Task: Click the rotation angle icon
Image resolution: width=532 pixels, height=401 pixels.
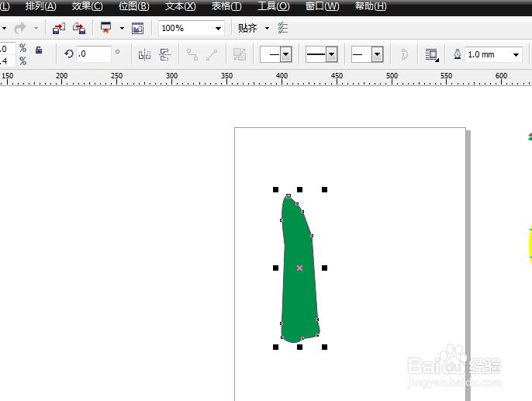Action: coord(69,54)
